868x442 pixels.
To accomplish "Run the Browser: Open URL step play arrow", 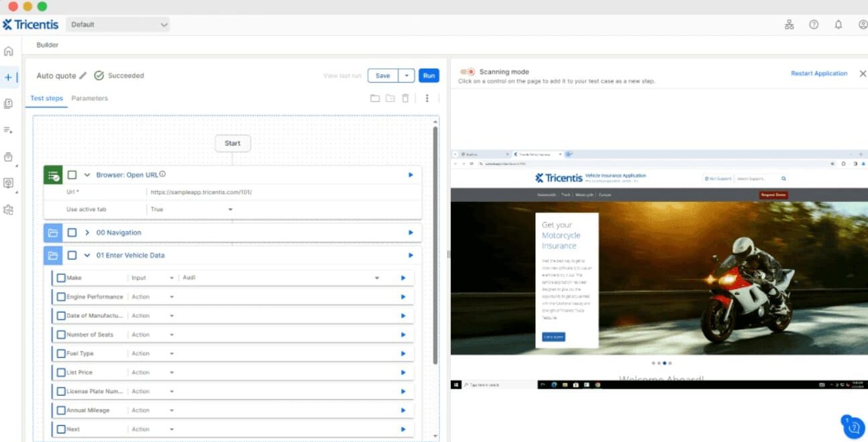I will 411,175.
